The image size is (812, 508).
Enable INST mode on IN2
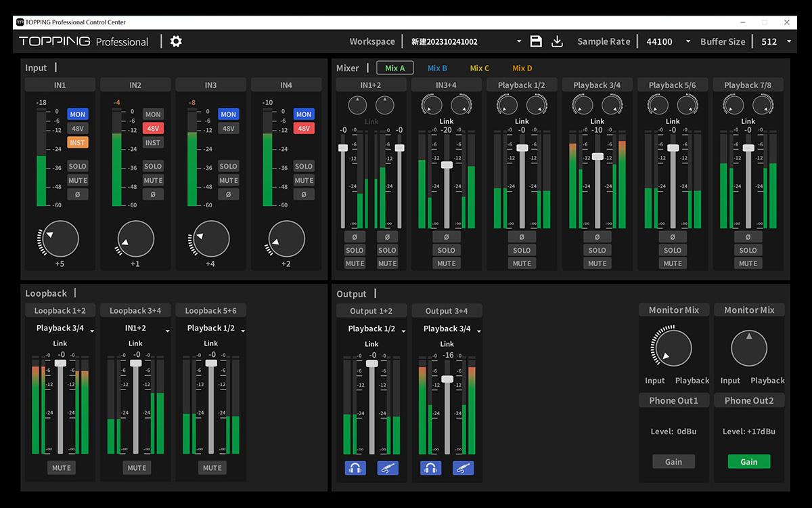coord(153,142)
